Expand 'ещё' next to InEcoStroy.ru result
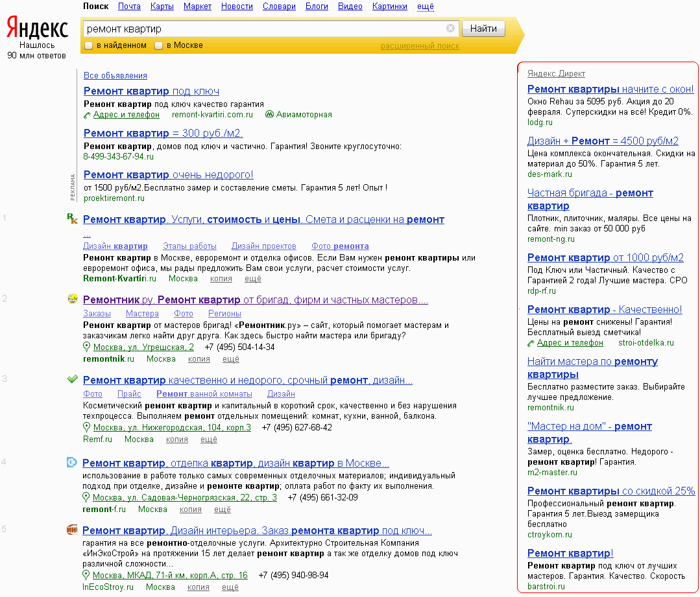Image resolution: width=700 pixels, height=597 pixels. click(x=230, y=587)
